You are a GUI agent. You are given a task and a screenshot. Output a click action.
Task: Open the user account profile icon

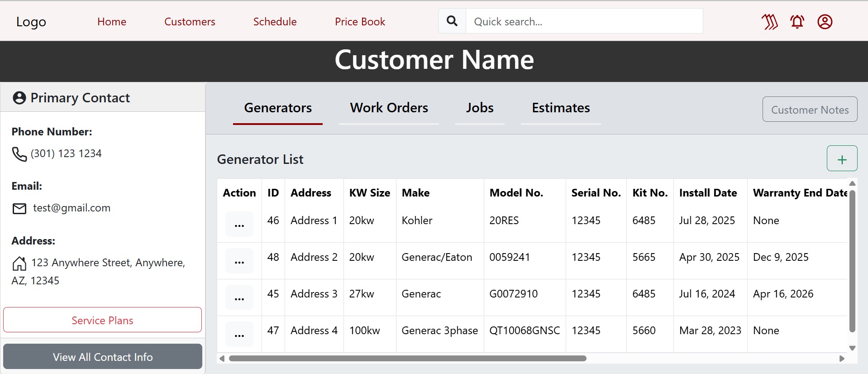(x=825, y=22)
